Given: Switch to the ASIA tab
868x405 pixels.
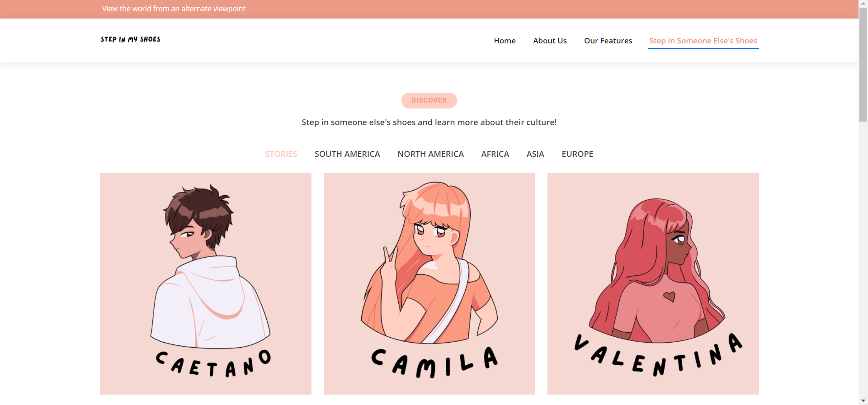Looking at the screenshot, I should click(535, 154).
